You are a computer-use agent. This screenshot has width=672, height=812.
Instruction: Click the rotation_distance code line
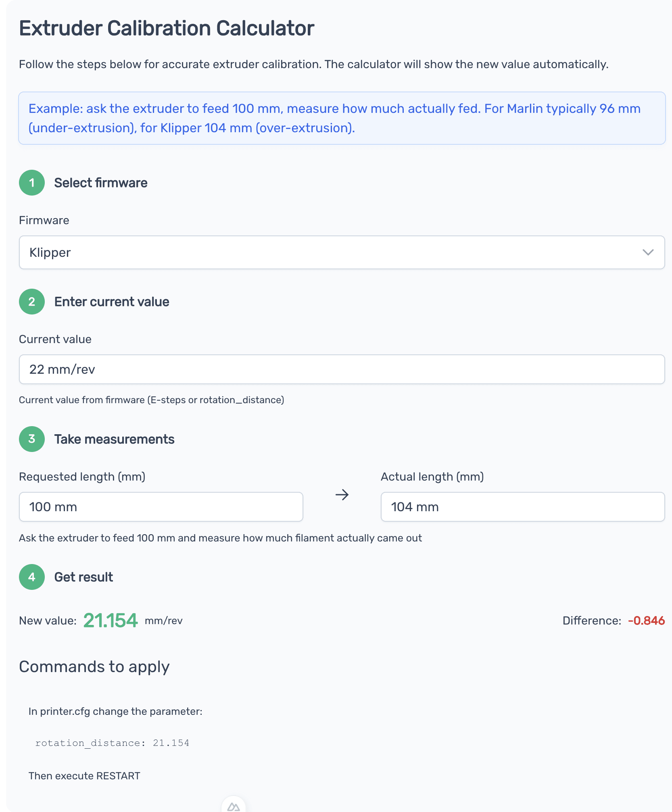(x=112, y=743)
